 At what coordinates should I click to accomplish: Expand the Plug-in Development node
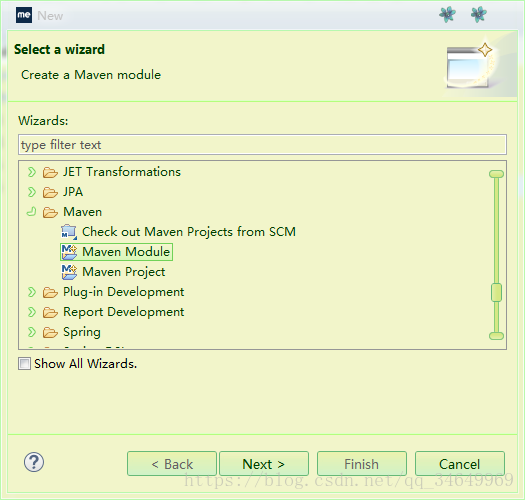[31, 292]
